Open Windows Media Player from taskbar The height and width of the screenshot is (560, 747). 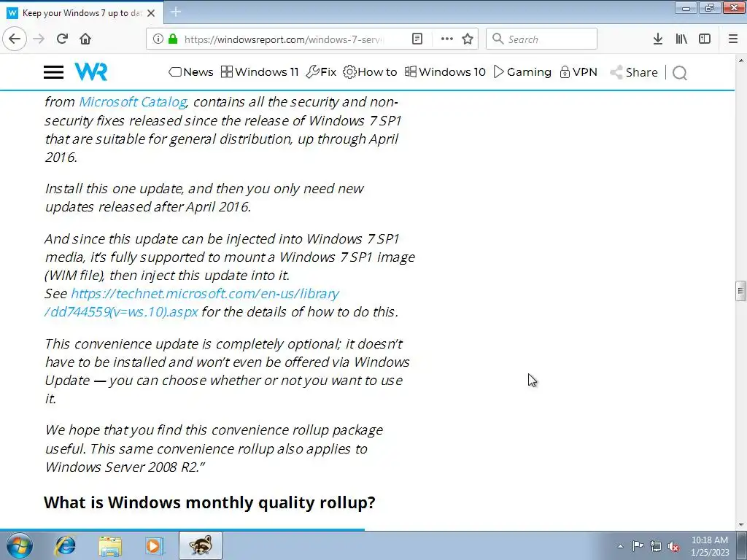click(x=155, y=545)
